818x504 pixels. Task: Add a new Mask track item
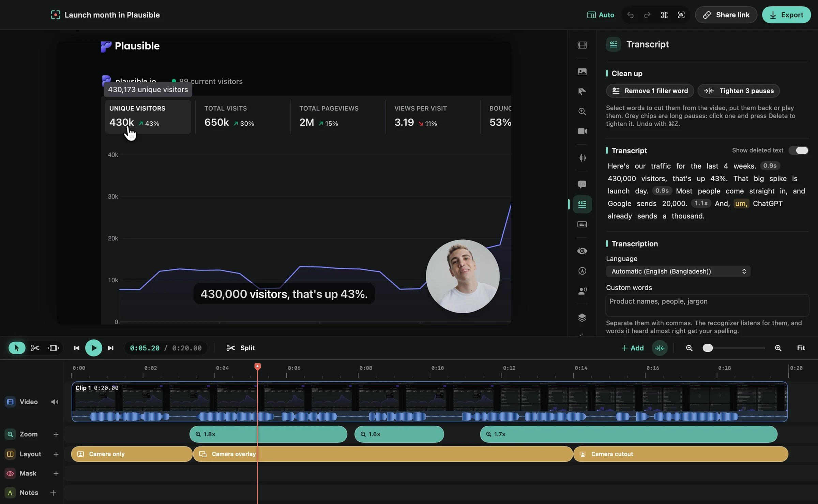coord(56,473)
